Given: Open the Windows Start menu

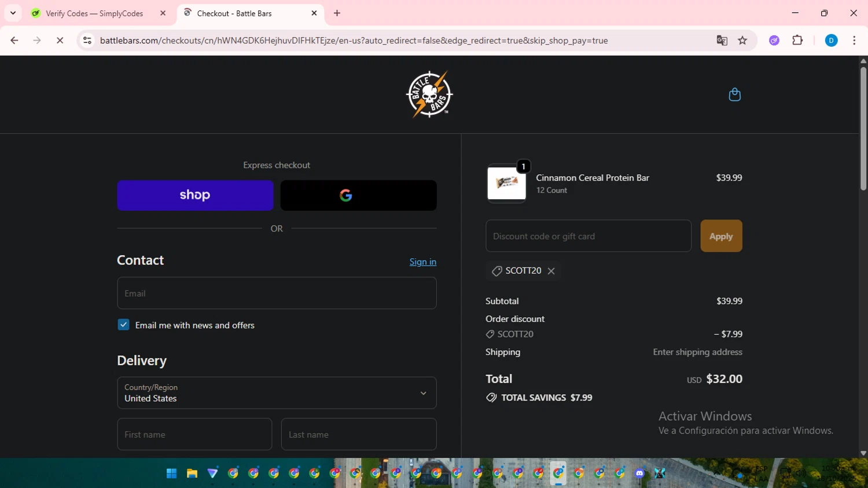Looking at the screenshot, I should coord(172,474).
